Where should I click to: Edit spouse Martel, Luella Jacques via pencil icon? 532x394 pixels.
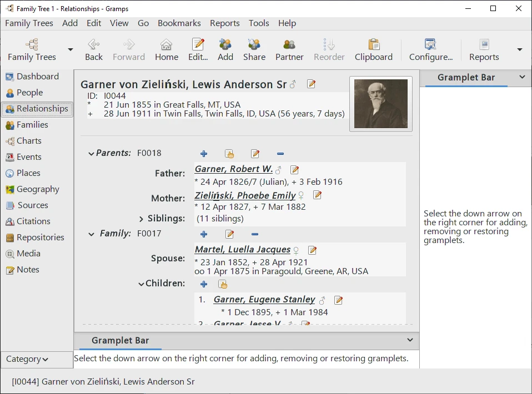click(x=312, y=250)
